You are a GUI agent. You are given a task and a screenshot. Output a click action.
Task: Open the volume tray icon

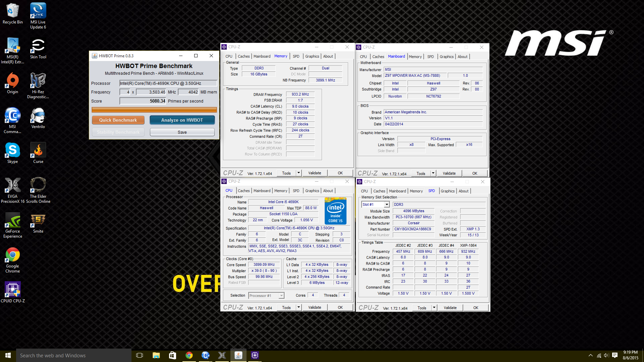point(606,355)
